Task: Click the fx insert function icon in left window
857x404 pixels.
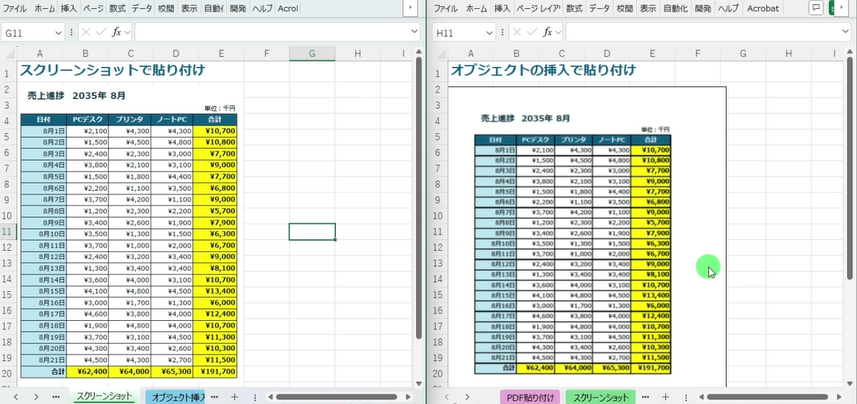Action: click(x=116, y=32)
